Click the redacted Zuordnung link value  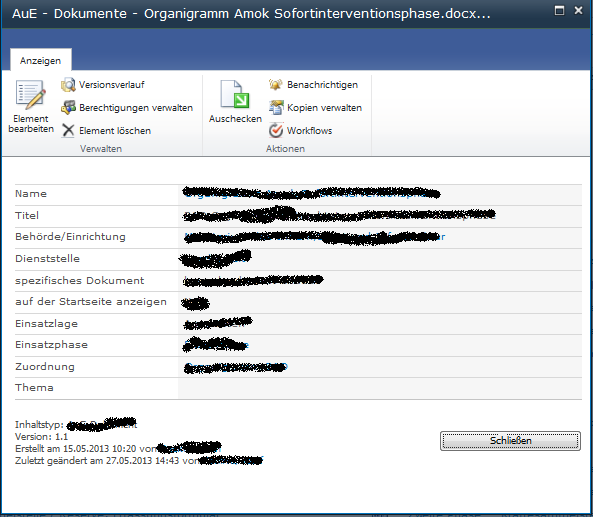pyautogui.click(x=235, y=367)
